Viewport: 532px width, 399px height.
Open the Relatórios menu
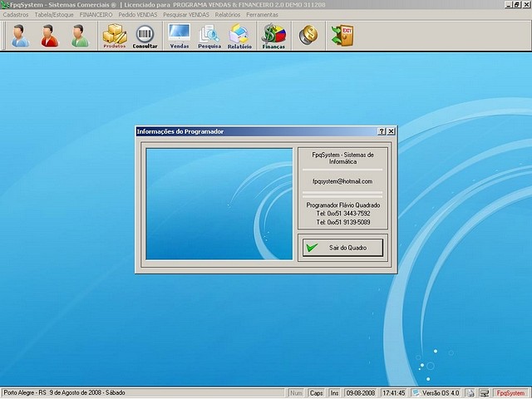pos(228,15)
